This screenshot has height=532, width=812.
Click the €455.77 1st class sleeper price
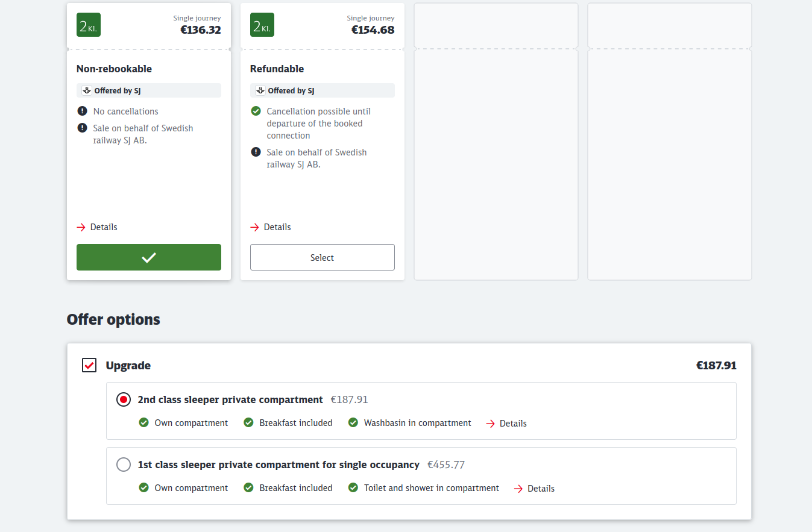pyautogui.click(x=446, y=465)
